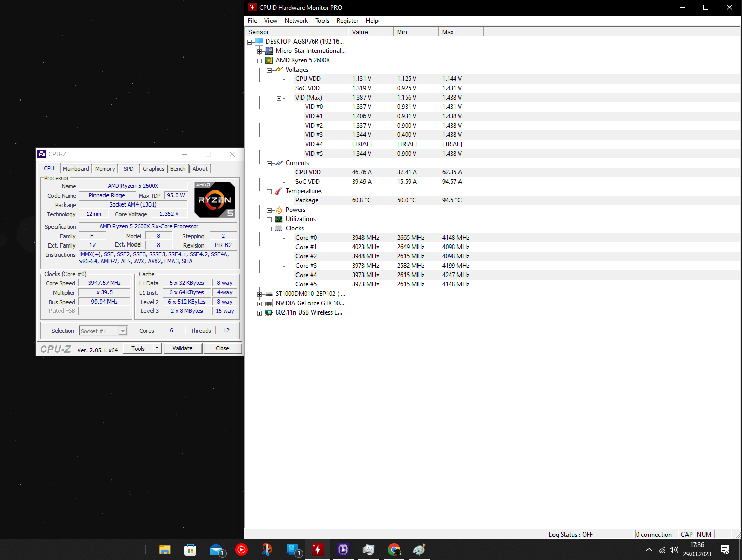Collapse the AMD Ryzen 5 2600X node
The width and height of the screenshot is (742, 560).
point(259,61)
